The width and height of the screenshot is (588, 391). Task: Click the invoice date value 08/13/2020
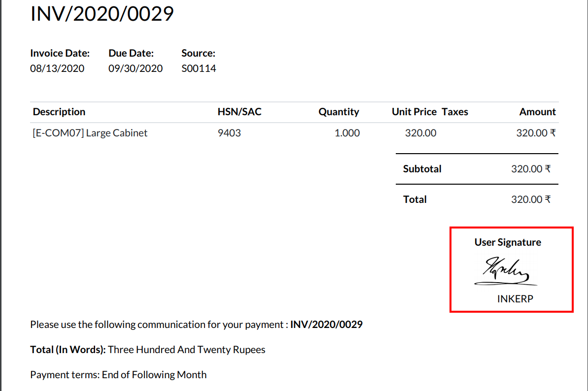pos(57,68)
